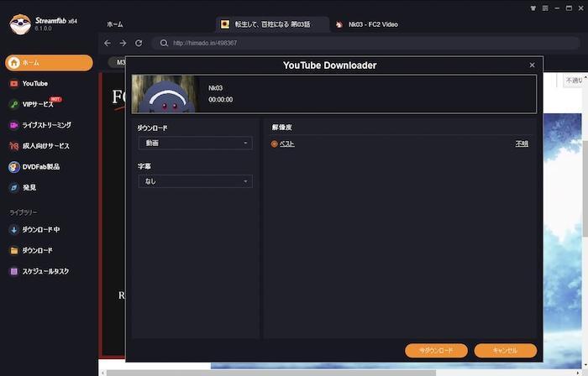
Task: Click the 今ダウンロード button
Action: 436,351
